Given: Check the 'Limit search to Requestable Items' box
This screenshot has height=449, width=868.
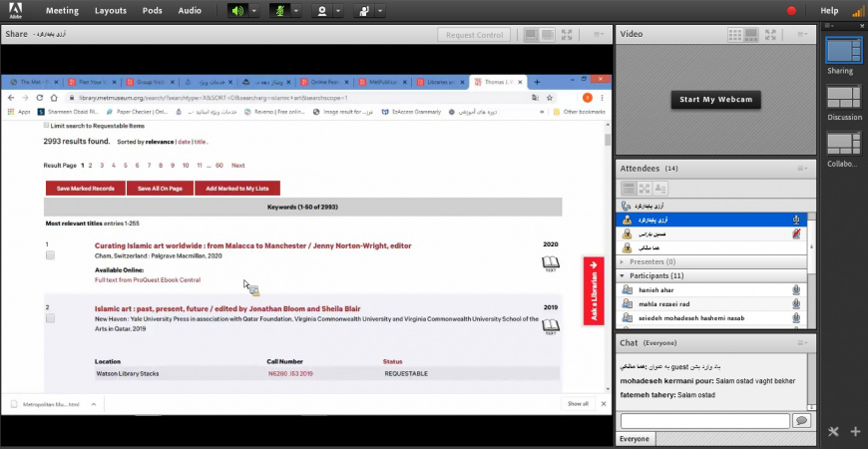Looking at the screenshot, I should [47, 126].
